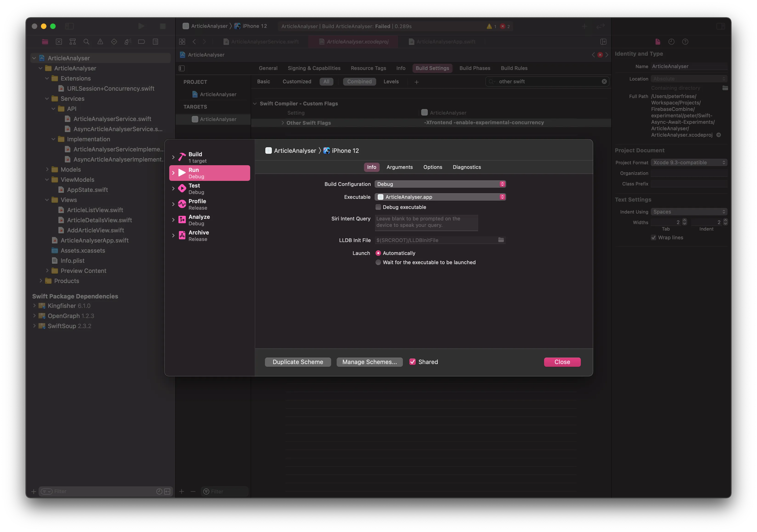Image resolution: width=757 pixels, height=532 pixels.
Task: Collapse the Services folder in the navigator
Action: pos(47,99)
